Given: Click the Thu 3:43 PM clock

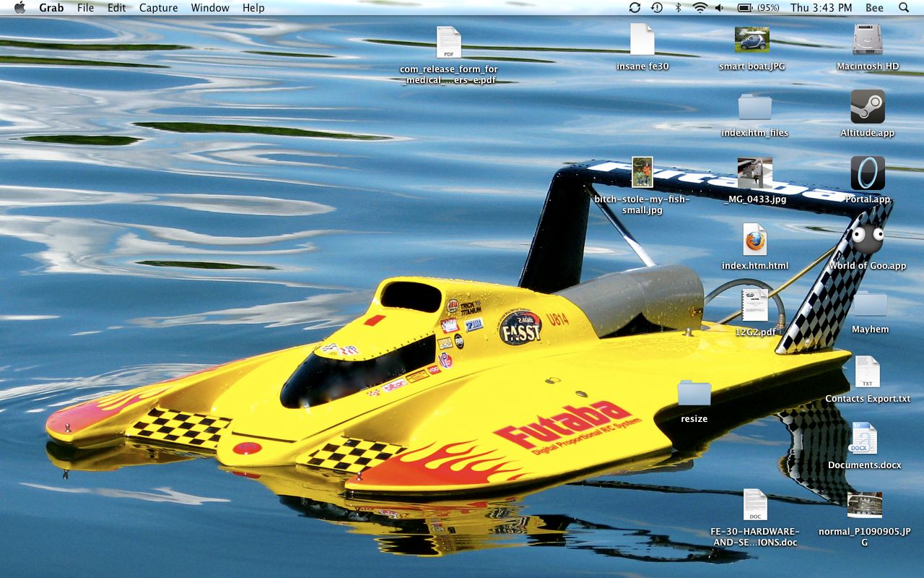Looking at the screenshot, I should (x=821, y=8).
